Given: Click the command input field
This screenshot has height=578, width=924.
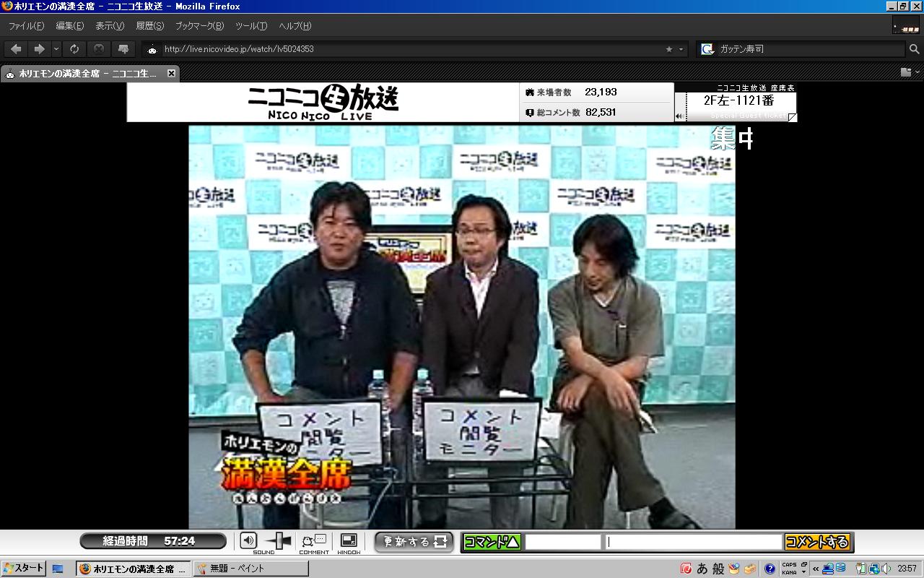Looking at the screenshot, I should pos(562,542).
